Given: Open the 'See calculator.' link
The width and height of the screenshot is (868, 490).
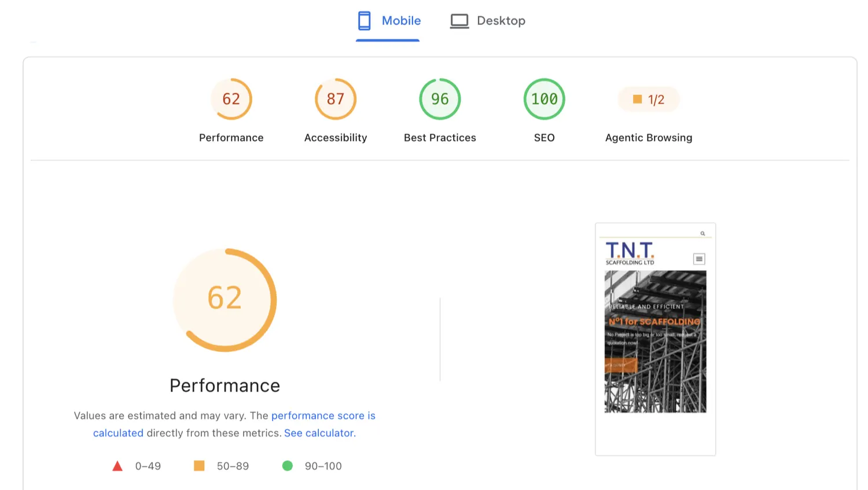Looking at the screenshot, I should [320, 433].
